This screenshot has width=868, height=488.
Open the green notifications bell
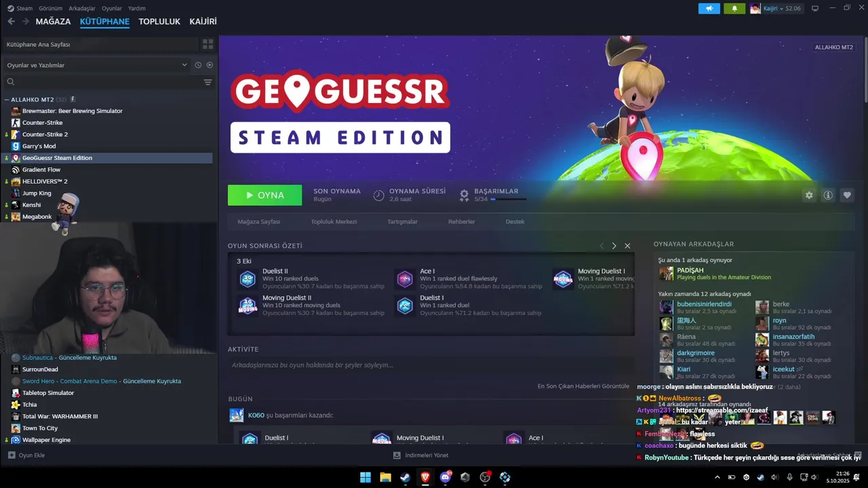click(734, 8)
